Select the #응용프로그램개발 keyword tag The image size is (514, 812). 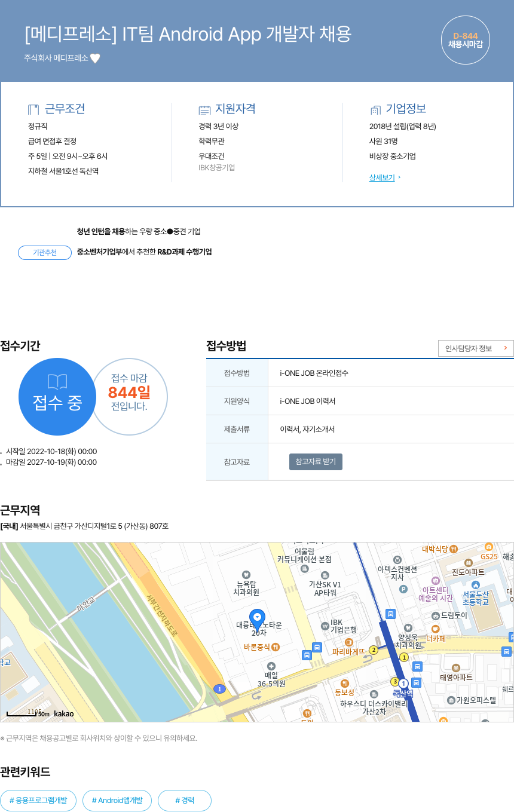[38, 801]
